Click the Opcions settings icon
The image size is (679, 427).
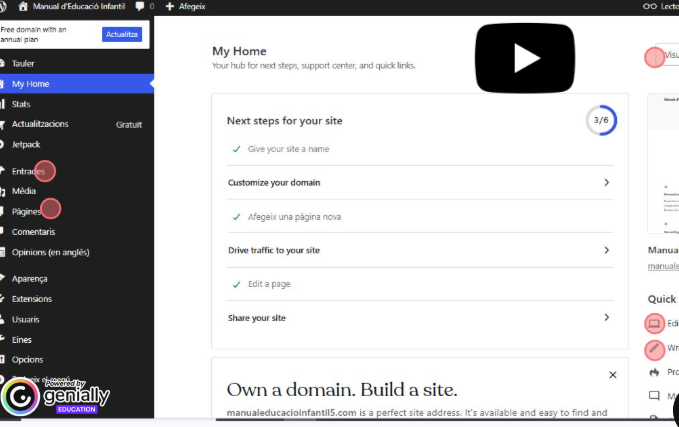(x=2, y=359)
